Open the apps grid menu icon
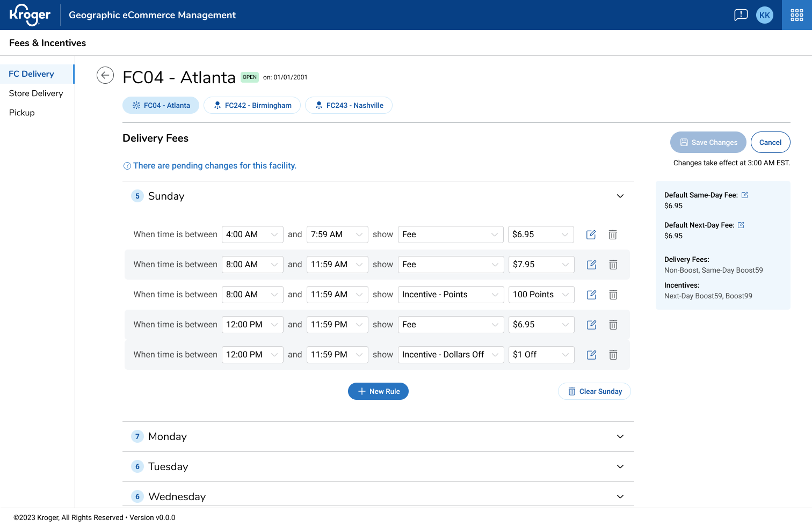The height and width of the screenshot is (527, 812). pyautogui.click(x=796, y=15)
